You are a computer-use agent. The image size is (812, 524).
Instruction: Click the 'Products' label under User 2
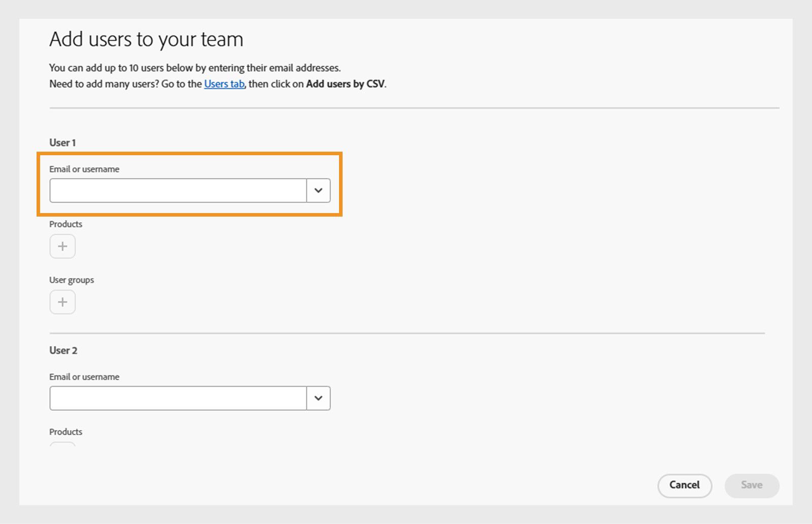(x=65, y=432)
